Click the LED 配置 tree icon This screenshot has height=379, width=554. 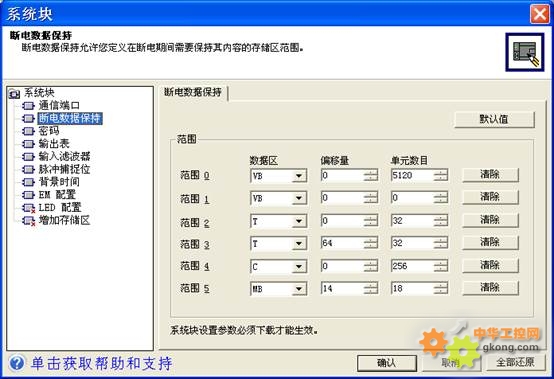tap(28, 208)
